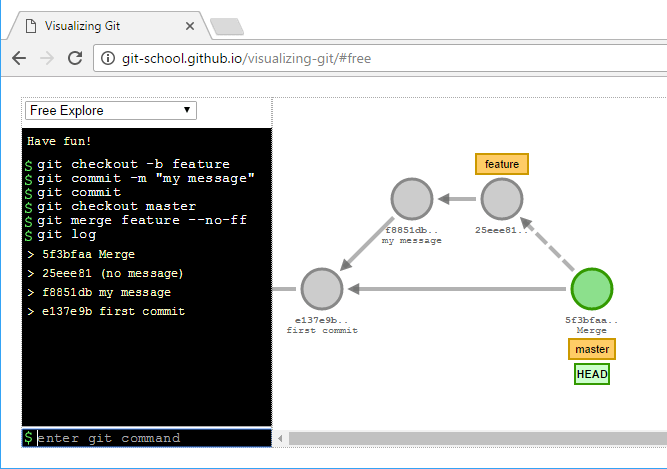Viewport: 667px width, 469px height.
Task: Click the '5f3bfaa Merge' log line
Action: pyautogui.click(x=88, y=254)
